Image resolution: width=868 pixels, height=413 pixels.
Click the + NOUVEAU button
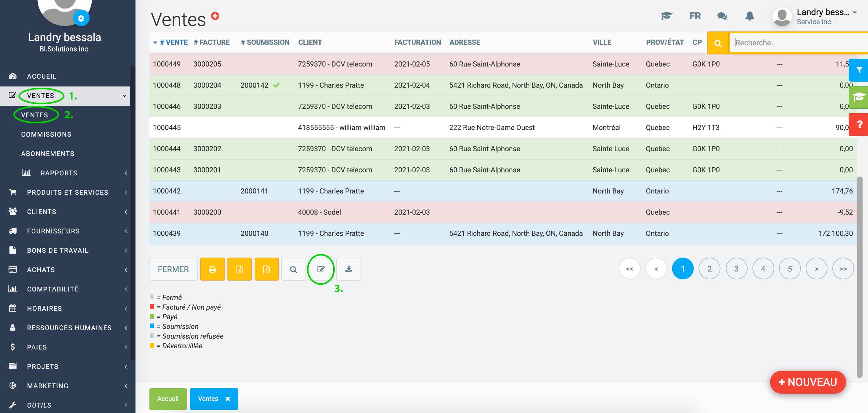click(807, 382)
